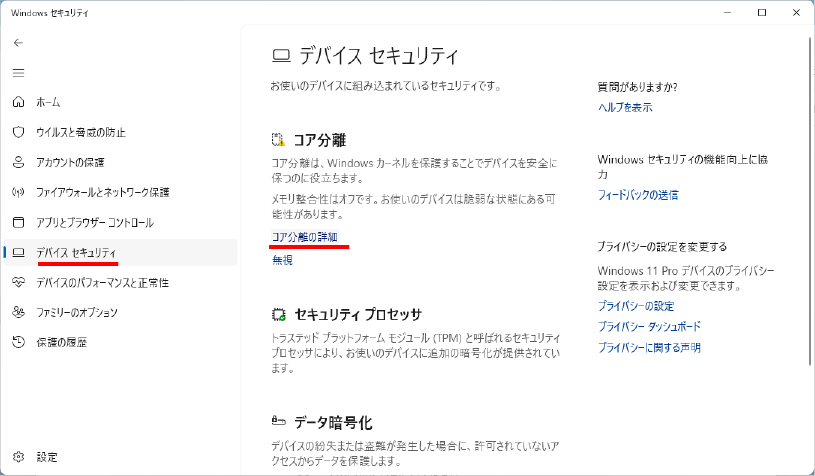The width and height of the screenshot is (815, 476).
Task: Click the back arrow icon
Action: coord(19,43)
